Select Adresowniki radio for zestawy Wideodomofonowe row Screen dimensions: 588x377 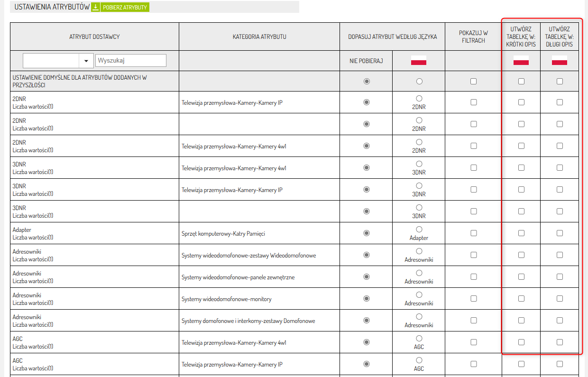pos(419,251)
